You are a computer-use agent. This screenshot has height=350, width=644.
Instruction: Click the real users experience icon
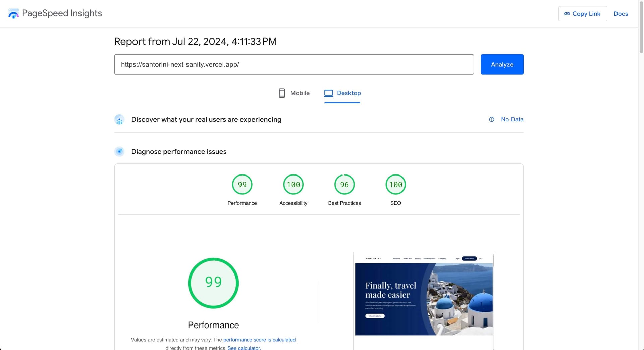click(x=119, y=119)
